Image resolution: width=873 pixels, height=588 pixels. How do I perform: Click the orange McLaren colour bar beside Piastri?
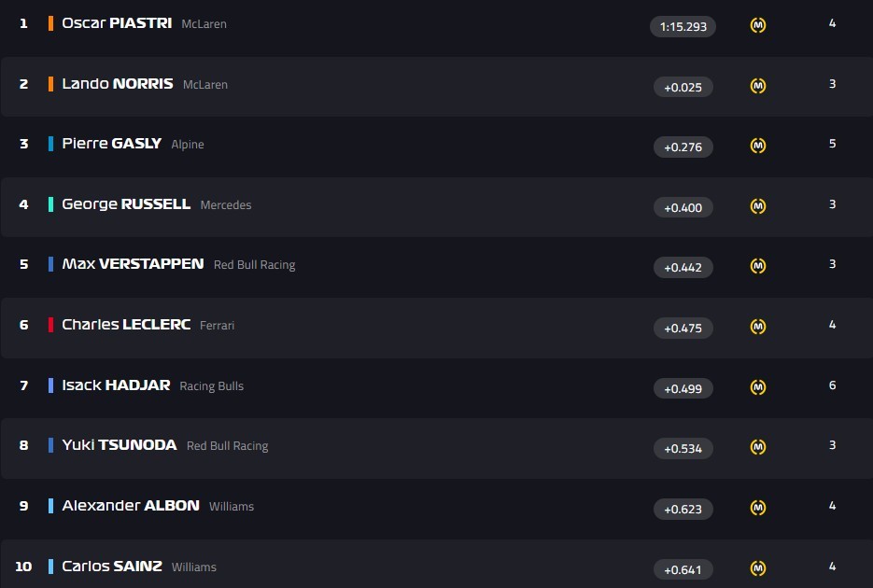50,23
